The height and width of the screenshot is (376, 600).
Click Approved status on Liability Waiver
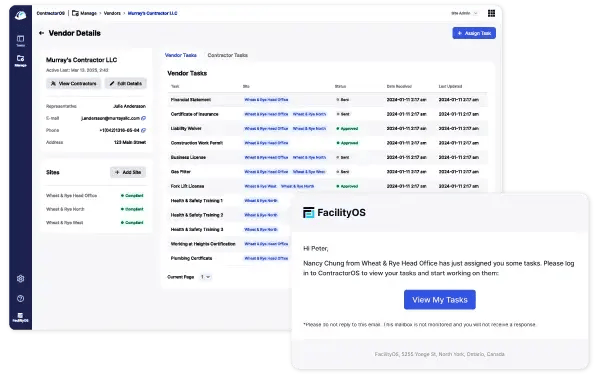click(347, 129)
